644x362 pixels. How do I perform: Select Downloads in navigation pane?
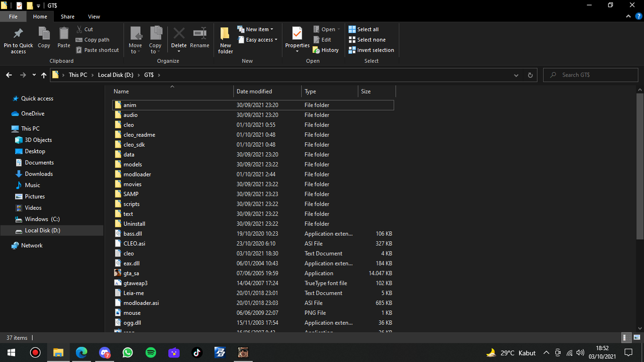[x=34, y=174]
